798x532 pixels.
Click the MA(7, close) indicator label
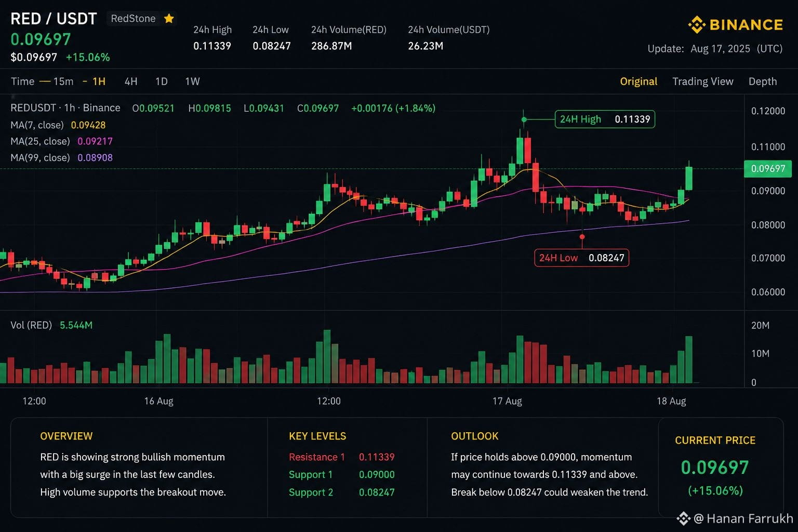(x=37, y=125)
